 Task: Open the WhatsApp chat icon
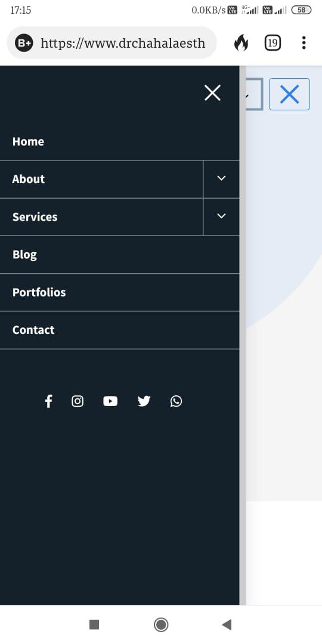coord(176,401)
